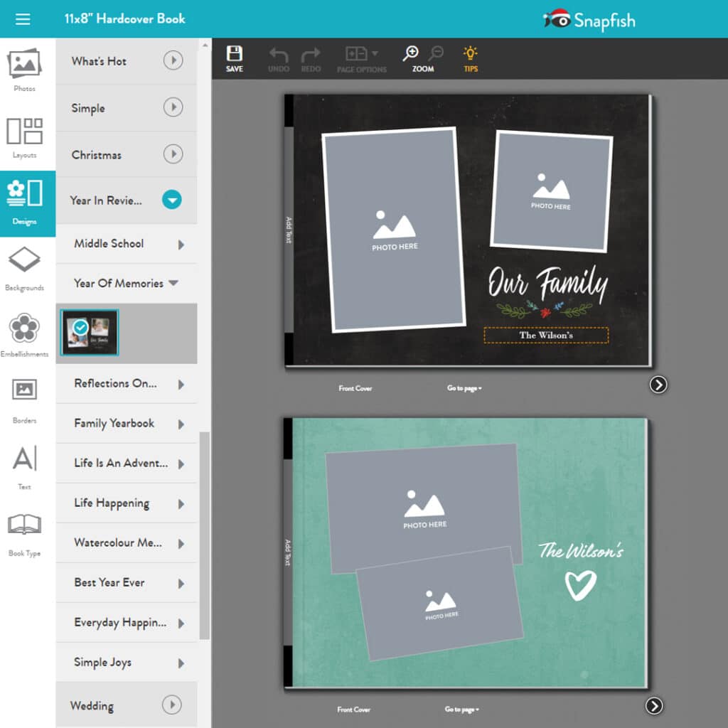This screenshot has height=728, width=728.
Task: Collapse the Year In Review category
Action: click(173, 200)
